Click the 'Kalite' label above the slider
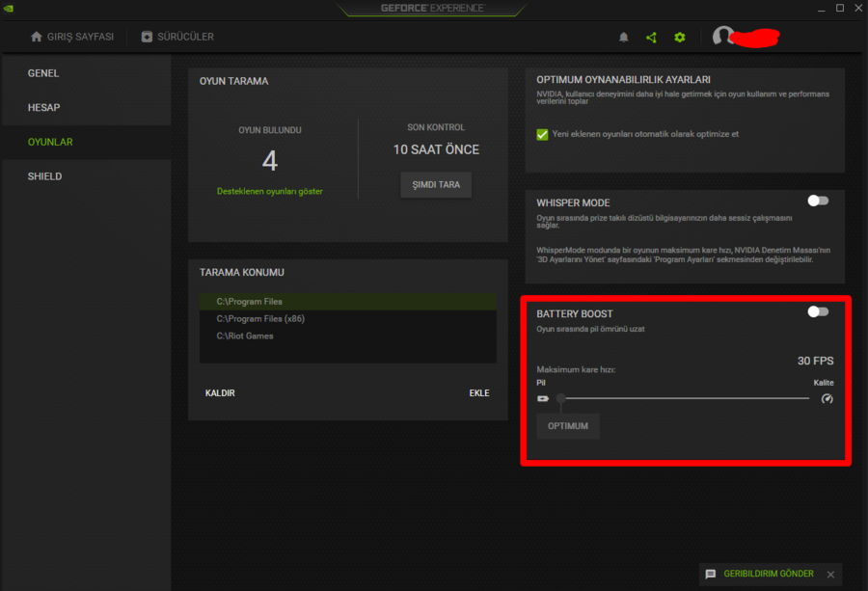The width and height of the screenshot is (868, 591). click(824, 383)
